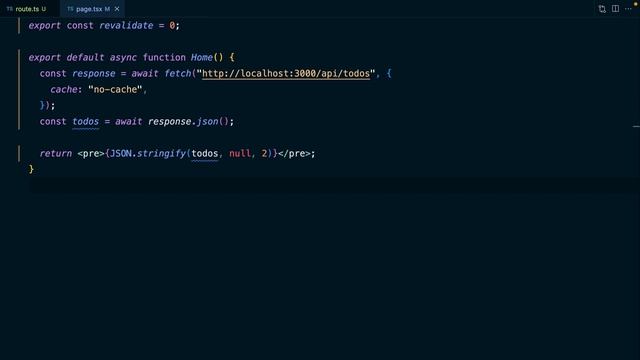Click the modified indicator M on page.tsx tab
This screenshot has height=360, width=640.
(x=107, y=9)
